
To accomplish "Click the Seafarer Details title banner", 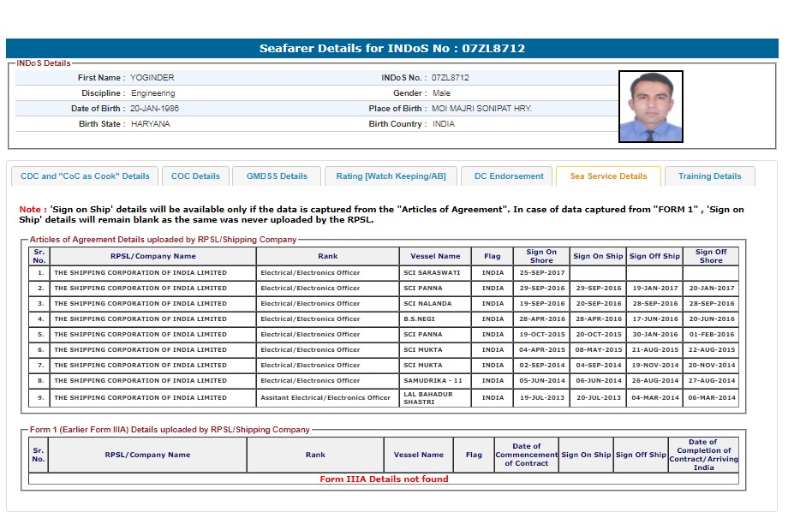I will (392, 49).
